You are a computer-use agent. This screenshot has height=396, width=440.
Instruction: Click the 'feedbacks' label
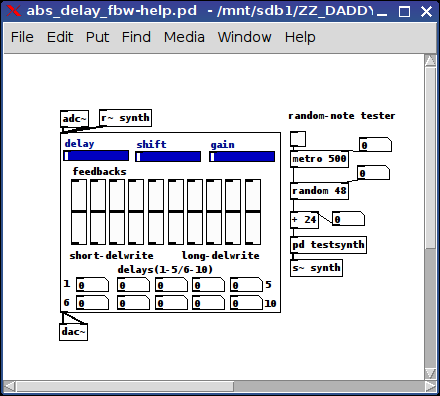point(99,171)
